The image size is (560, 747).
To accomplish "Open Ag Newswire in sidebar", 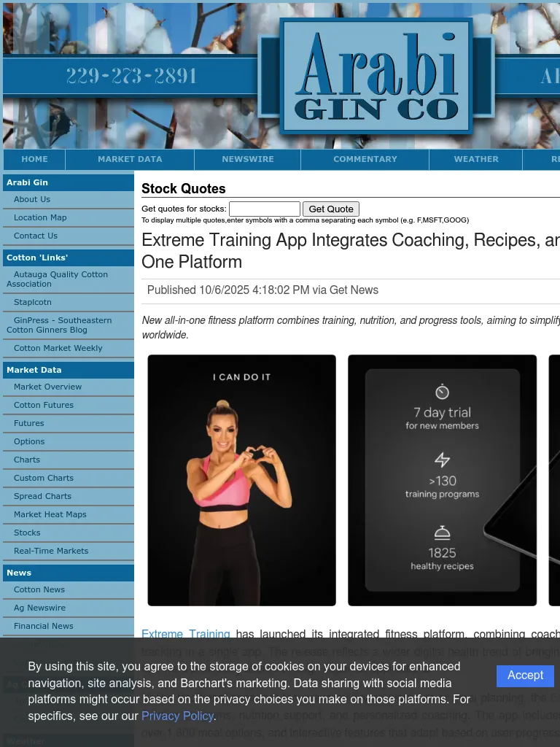I will click(39, 608).
